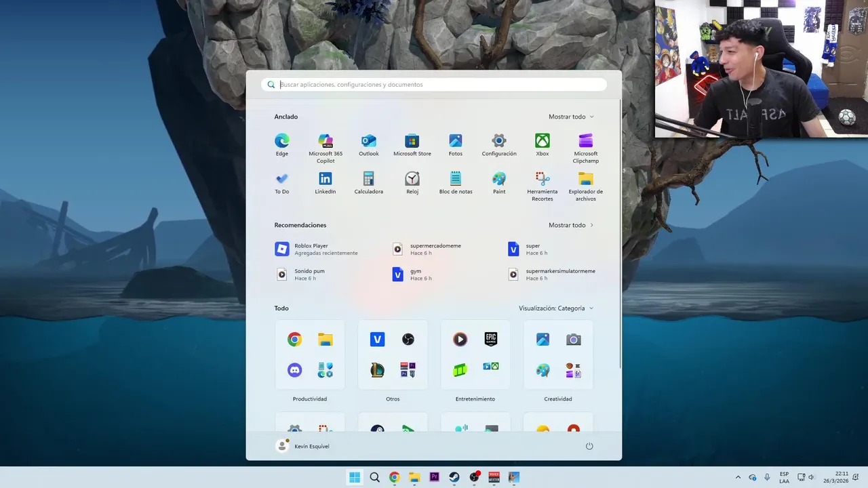
Task: Click the Start menu search field
Action: [x=434, y=85]
